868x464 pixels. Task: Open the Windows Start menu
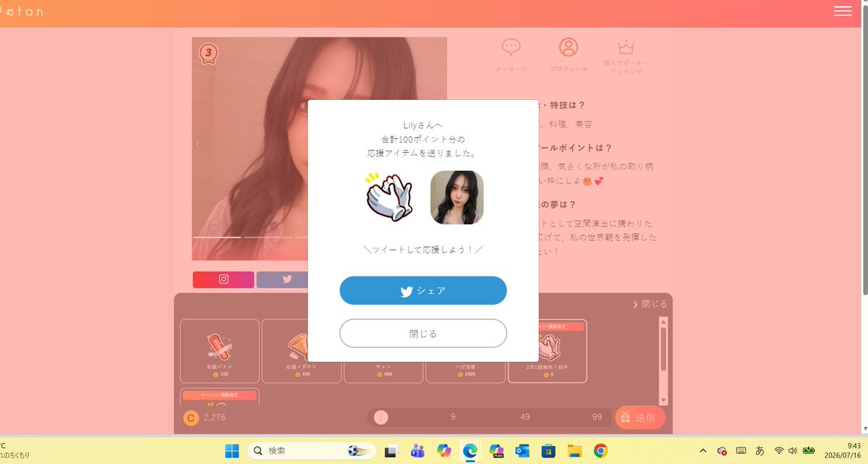[231, 451]
